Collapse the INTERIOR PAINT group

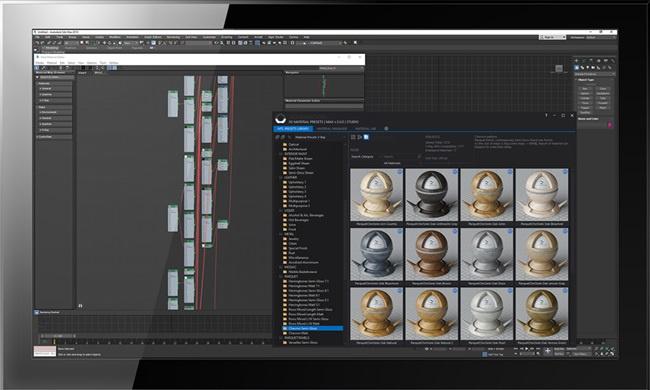point(281,154)
